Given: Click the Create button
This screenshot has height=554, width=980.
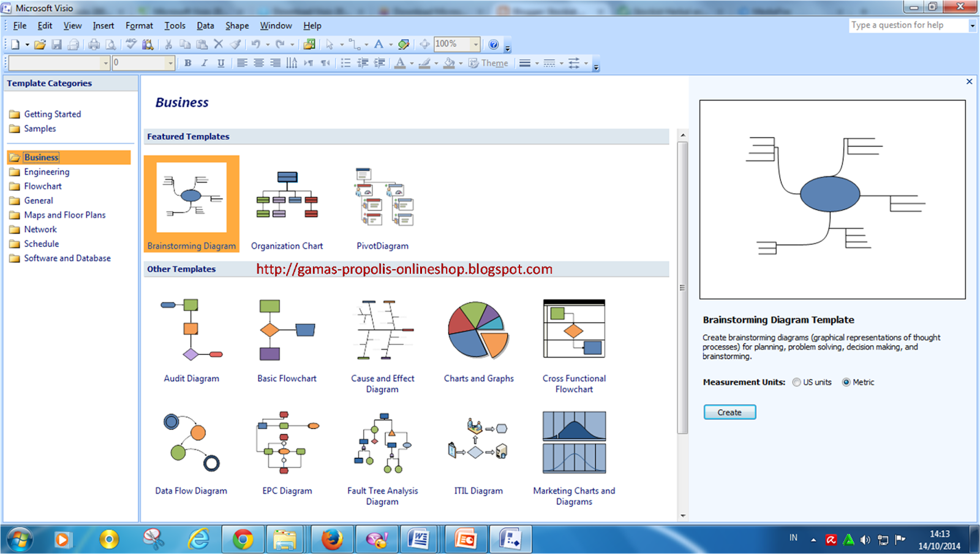Looking at the screenshot, I should point(729,412).
